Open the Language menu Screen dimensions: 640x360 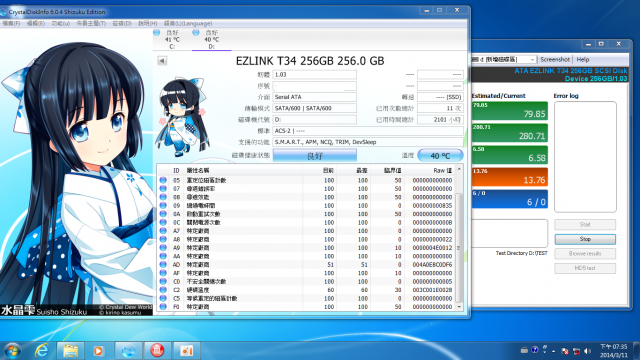tap(188, 24)
